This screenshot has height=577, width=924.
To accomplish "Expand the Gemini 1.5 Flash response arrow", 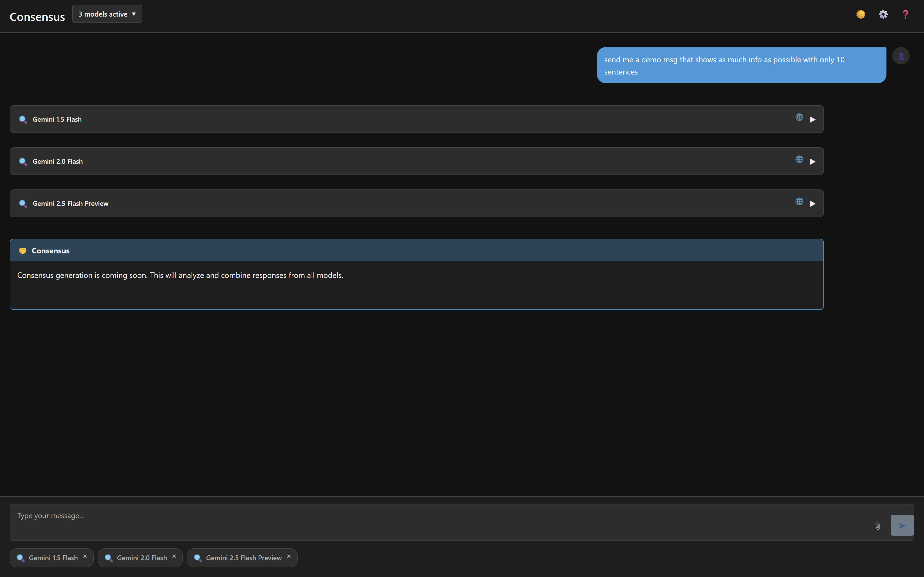I will (813, 119).
